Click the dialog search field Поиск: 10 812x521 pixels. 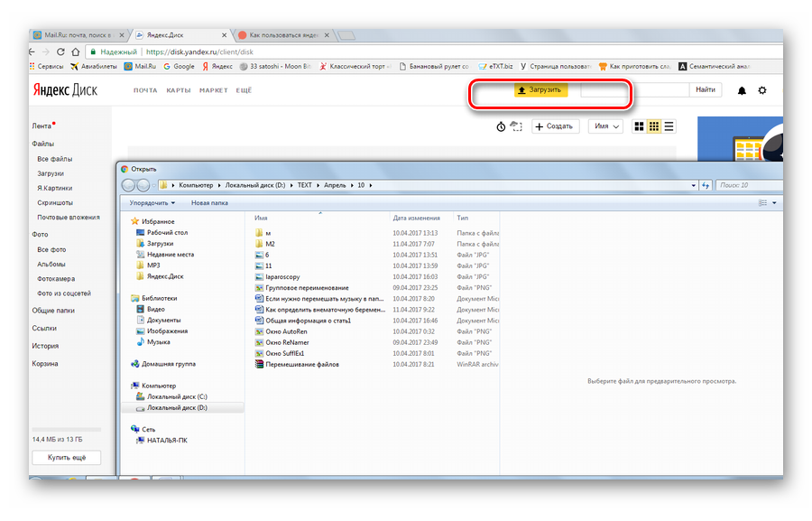(750, 185)
